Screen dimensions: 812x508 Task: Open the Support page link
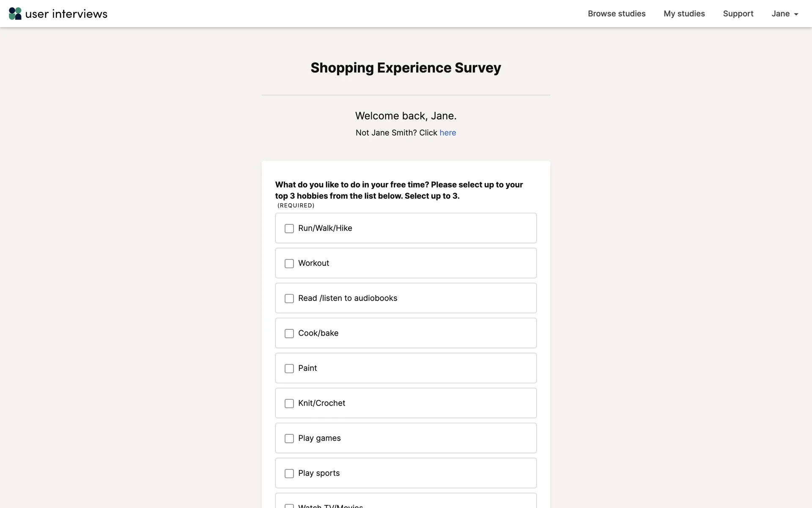[x=738, y=14]
